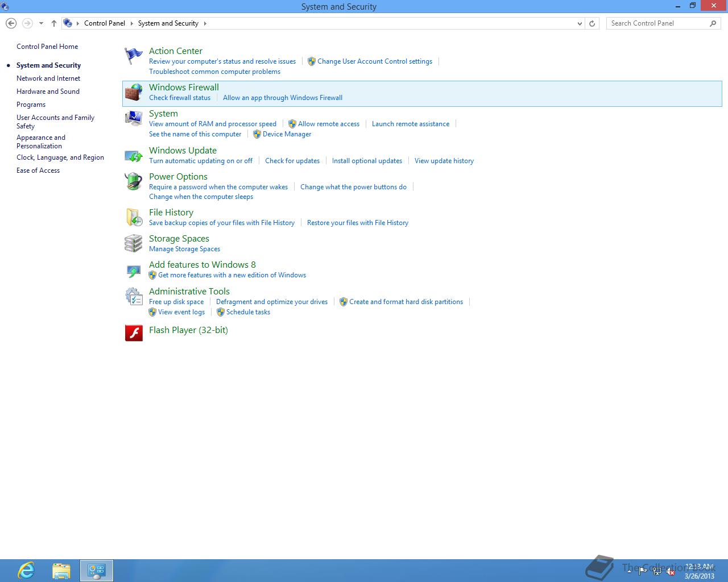Go back with the back arrow button

point(11,23)
